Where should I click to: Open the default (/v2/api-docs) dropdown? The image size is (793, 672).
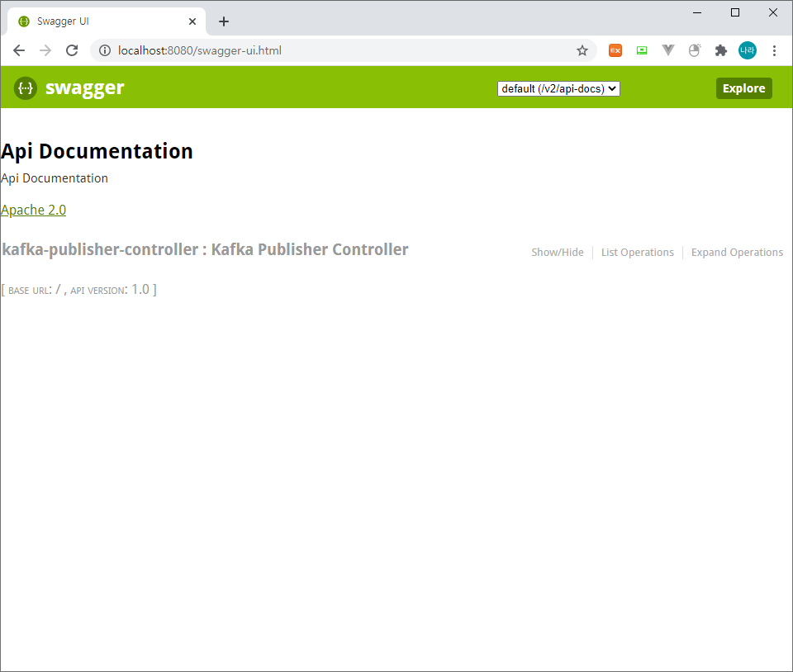pos(558,88)
